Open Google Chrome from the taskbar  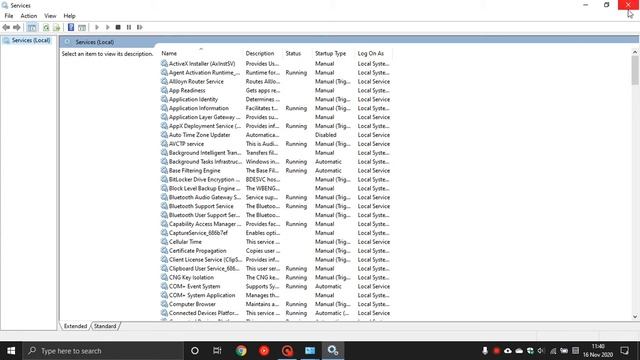pyautogui.click(x=241, y=351)
